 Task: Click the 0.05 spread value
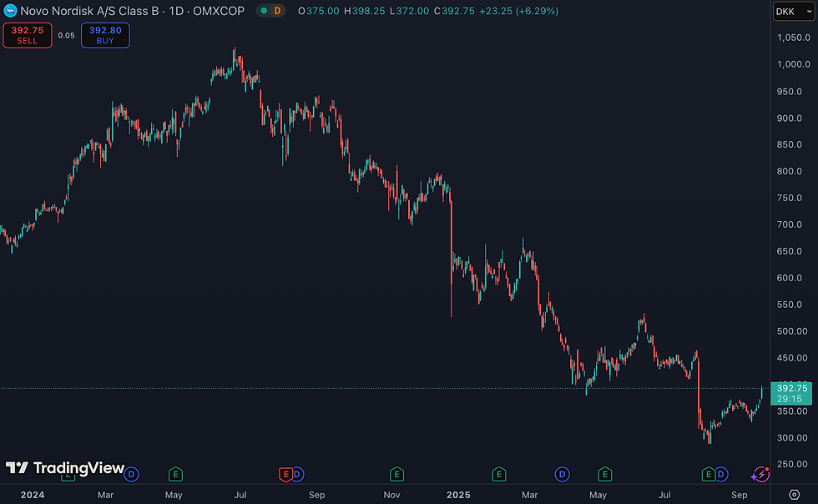[x=66, y=36]
